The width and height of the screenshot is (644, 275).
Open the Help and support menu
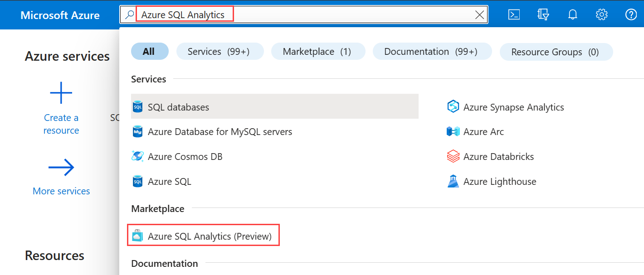click(631, 14)
